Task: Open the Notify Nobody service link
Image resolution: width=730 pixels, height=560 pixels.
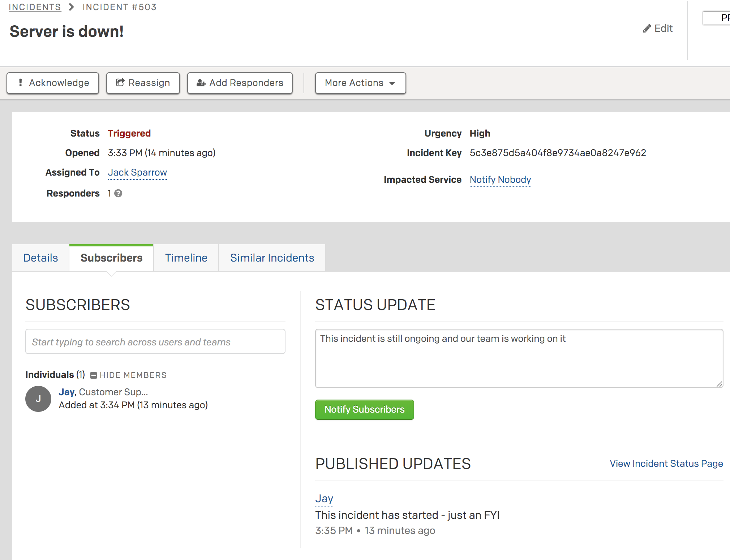Action: click(x=500, y=180)
